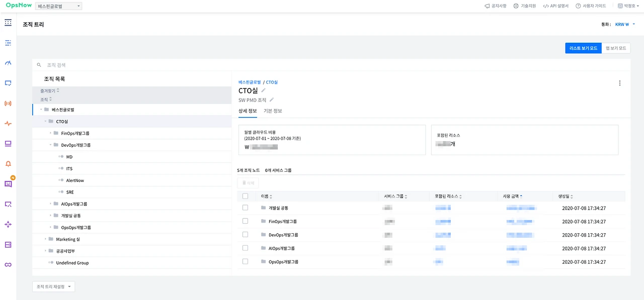Select the 5개 조직 노드 tab
644x300 pixels.
coord(249,170)
